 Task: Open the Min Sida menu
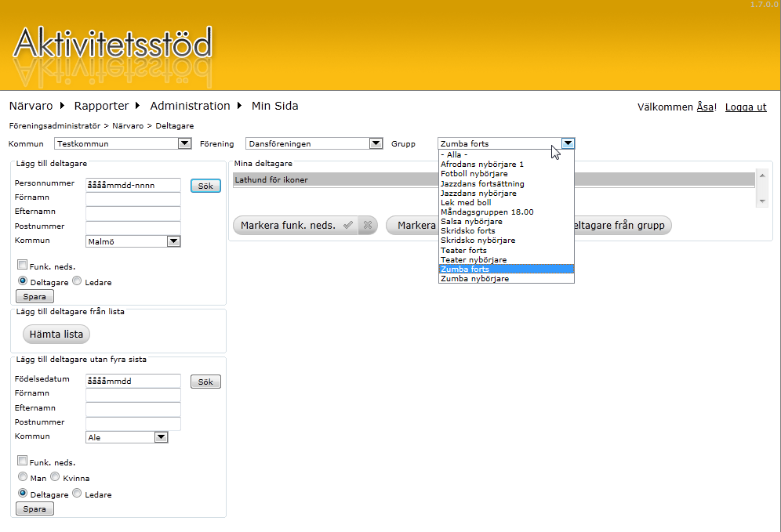[275, 106]
